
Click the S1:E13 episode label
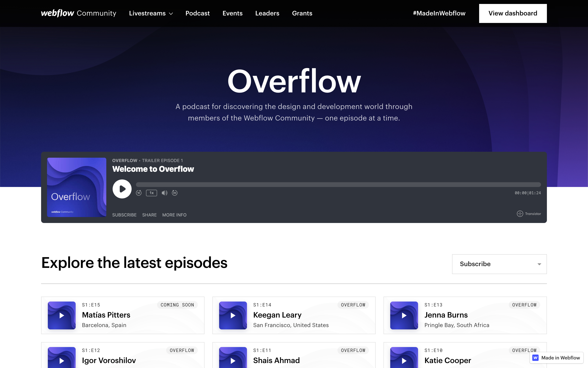433,305
